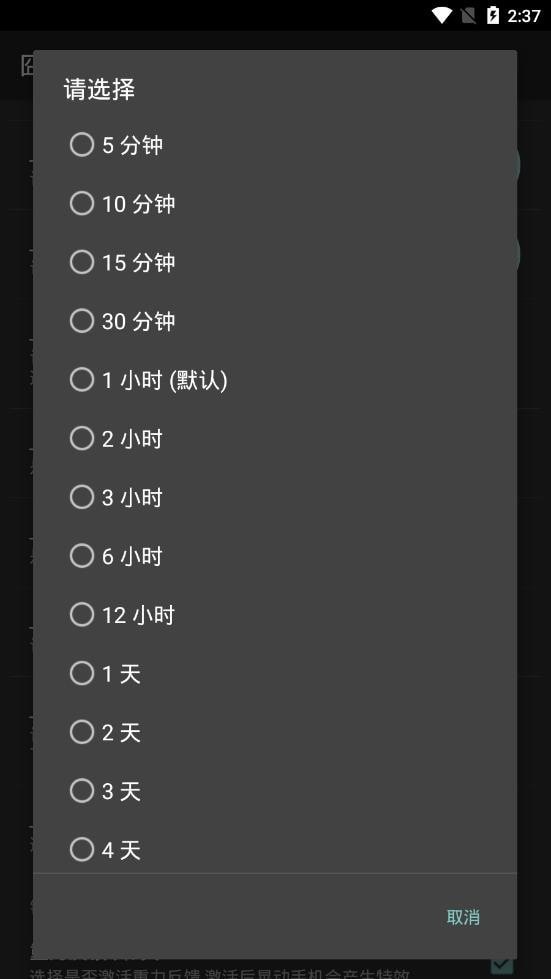Pick the 3 小时 option
The height and width of the screenshot is (979, 551).
point(275,497)
